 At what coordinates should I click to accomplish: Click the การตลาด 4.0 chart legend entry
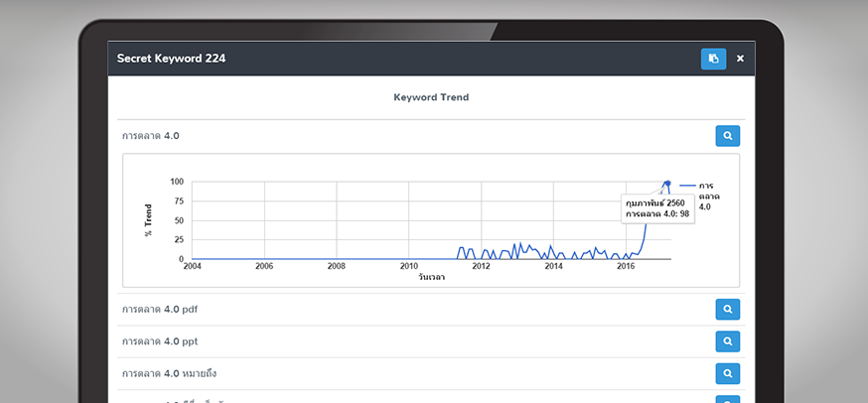700,196
